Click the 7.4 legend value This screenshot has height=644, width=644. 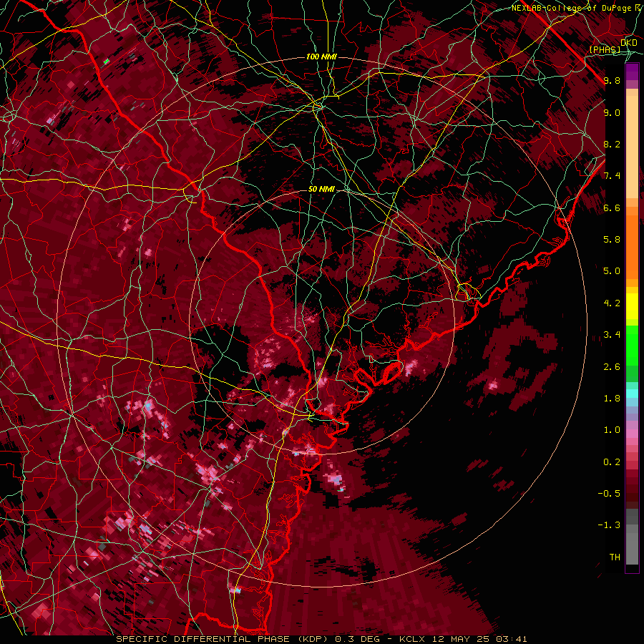(x=612, y=176)
